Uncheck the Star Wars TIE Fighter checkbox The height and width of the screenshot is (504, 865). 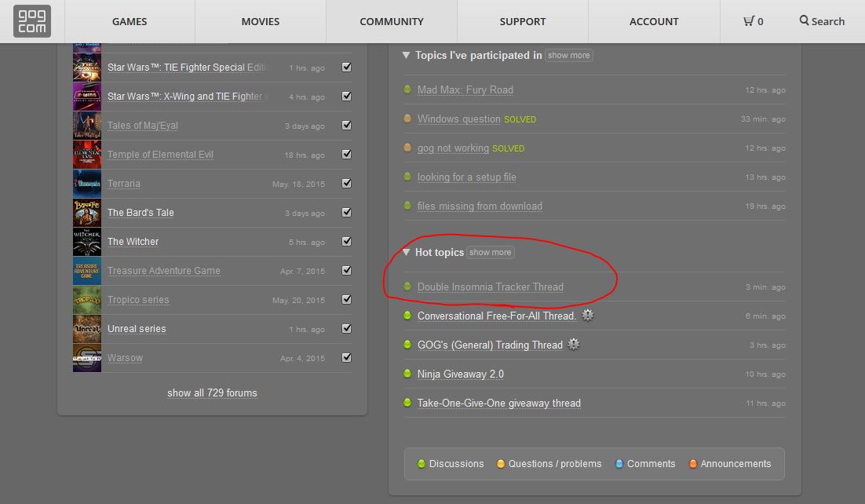coord(346,67)
